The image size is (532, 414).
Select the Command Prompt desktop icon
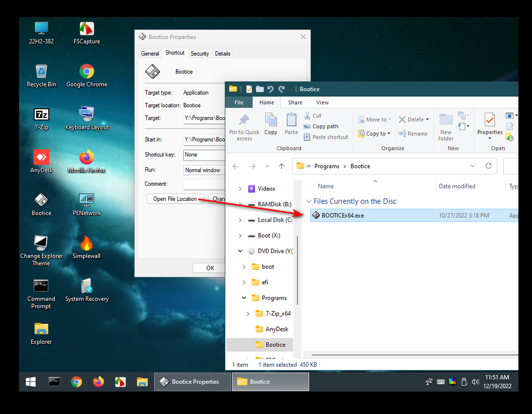coord(41,294)
